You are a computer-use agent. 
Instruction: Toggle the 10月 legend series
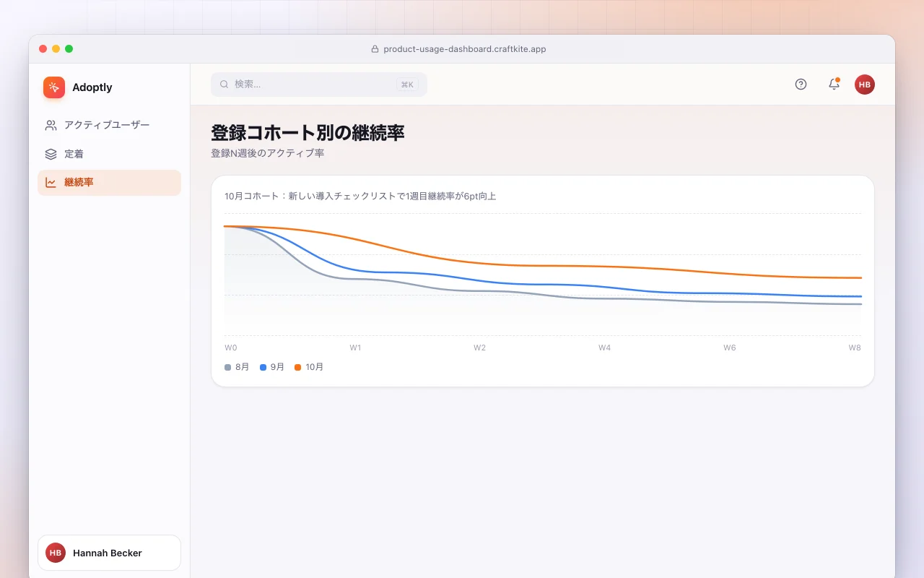[x=309, y=367]
